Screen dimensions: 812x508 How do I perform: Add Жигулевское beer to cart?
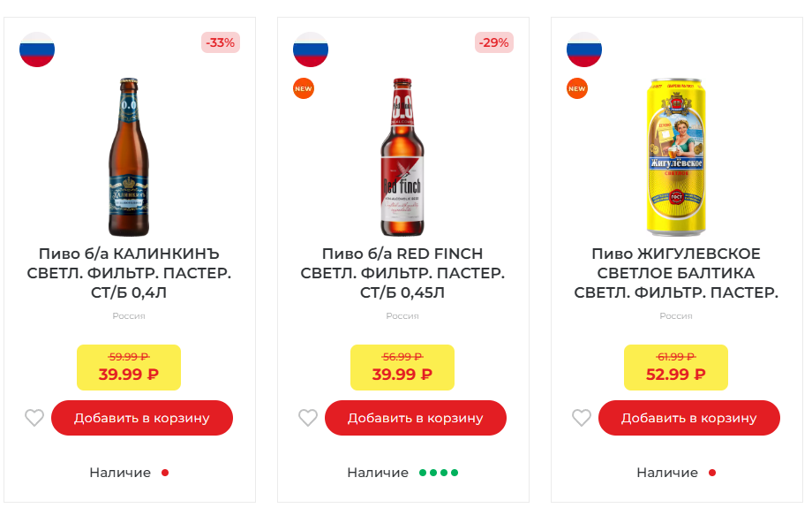pyautogui.click(x=689, y=418)
